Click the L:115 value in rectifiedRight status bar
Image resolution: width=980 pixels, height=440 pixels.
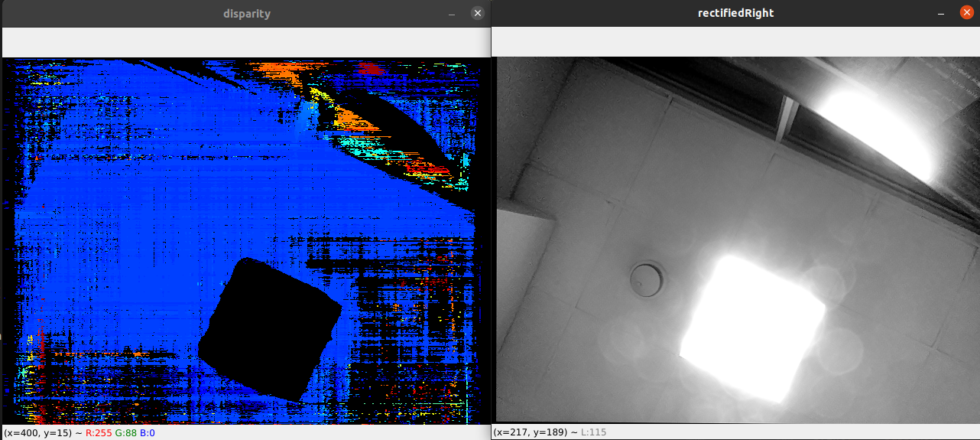[593, 433]
